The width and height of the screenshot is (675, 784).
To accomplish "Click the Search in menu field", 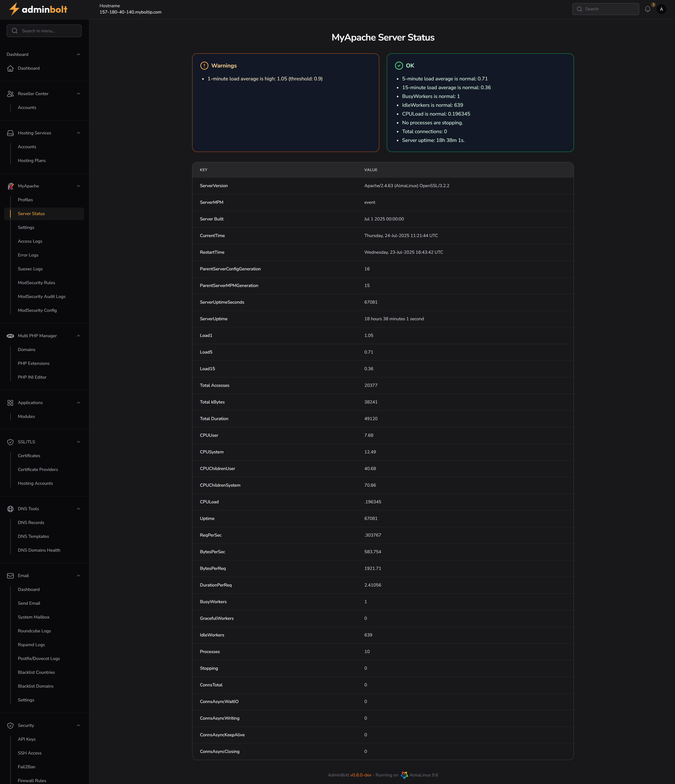I will coord(44,31).
